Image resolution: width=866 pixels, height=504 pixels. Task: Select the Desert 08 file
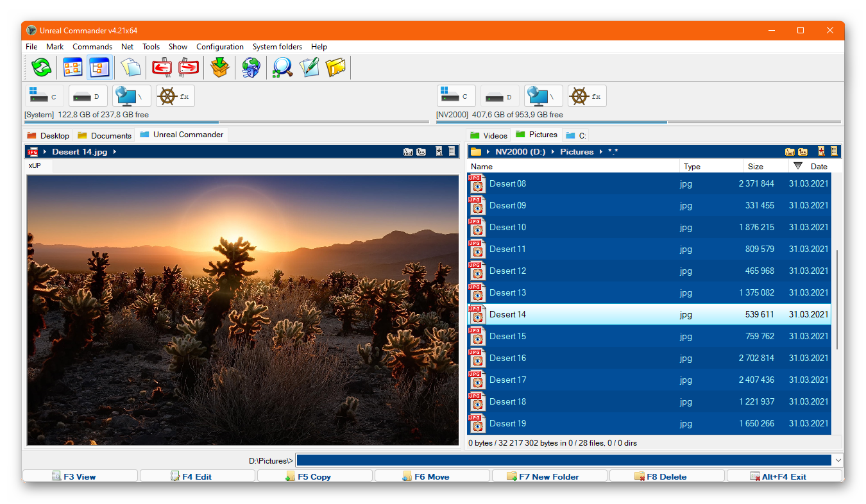(649, 183)
